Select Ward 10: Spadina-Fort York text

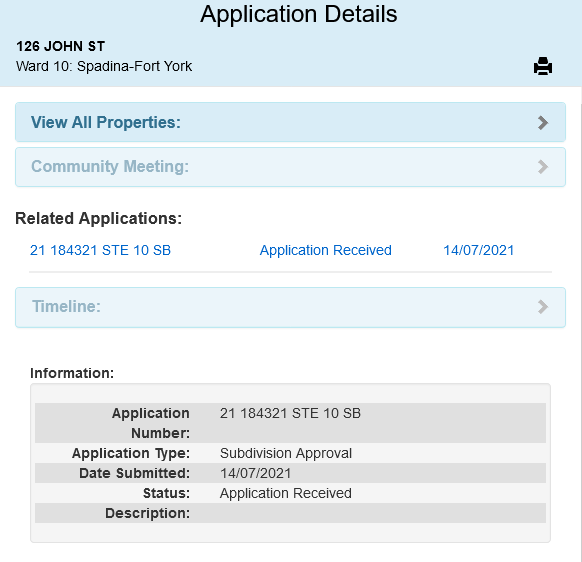[x=104, y=66]
